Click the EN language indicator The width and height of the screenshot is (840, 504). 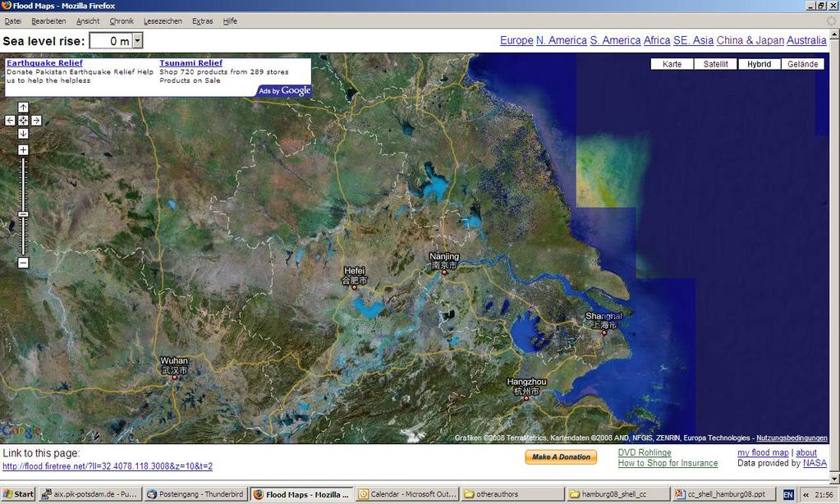pyautogui.click(x=788, y=495)
